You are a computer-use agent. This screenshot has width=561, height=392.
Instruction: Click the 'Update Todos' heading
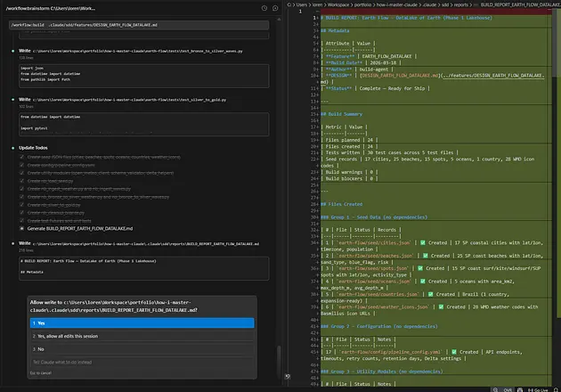33,148
